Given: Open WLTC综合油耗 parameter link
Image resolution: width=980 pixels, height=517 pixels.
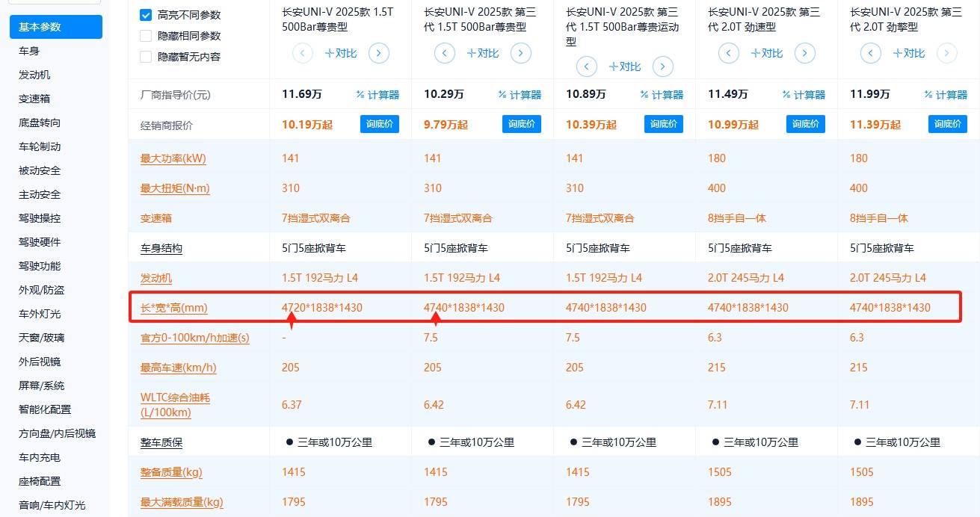Looking at the screenshot, I should click(176, 405).
